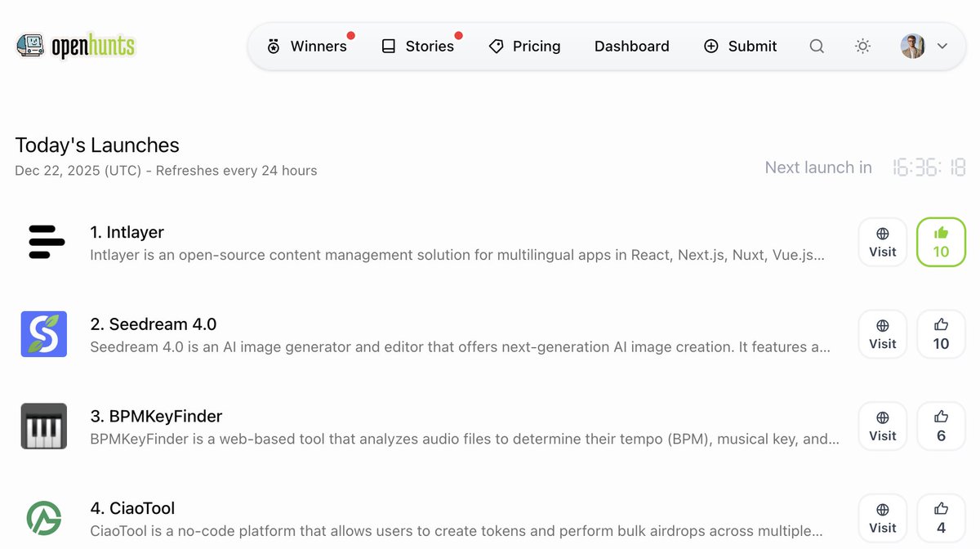
Task: Go to the Pricing page
Action: tap(524, 47)
